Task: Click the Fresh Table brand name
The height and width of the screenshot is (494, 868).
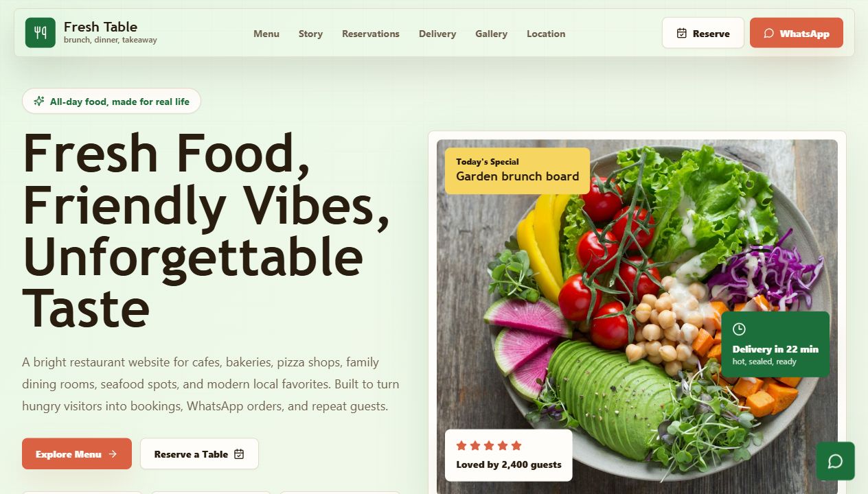Action: (x=100, y=27)
